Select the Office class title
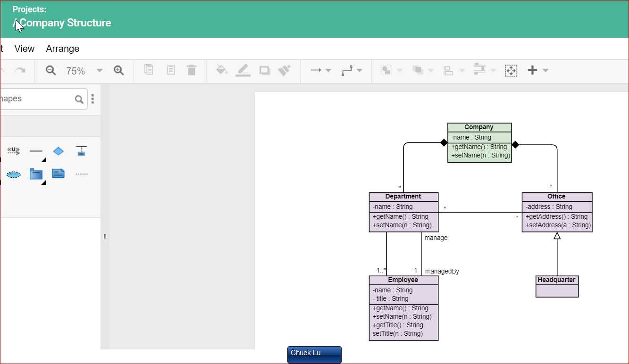Screen dimensions: 629x364 coord(556,197)
